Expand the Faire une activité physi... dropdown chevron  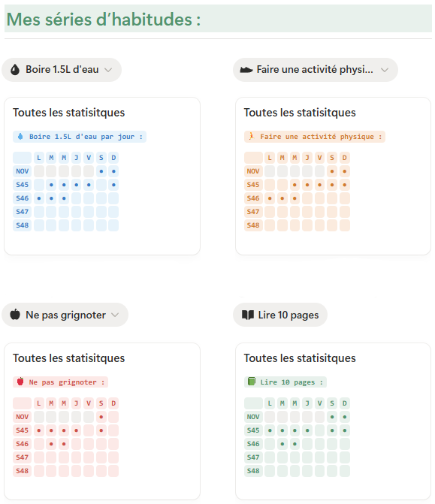[x=385, y=70]
